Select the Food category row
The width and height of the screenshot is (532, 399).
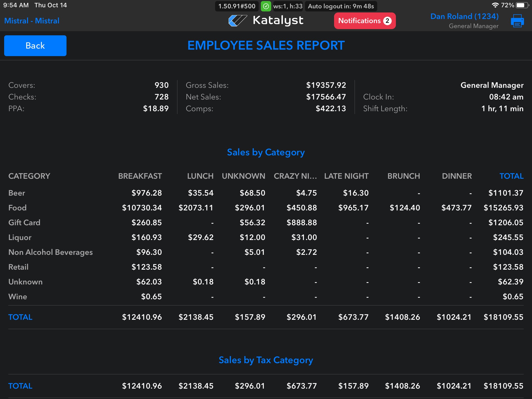click(x=17, y=208)
